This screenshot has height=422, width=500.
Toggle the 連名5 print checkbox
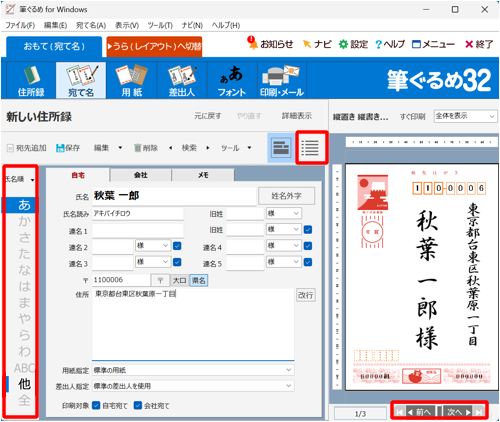(308, 262)
